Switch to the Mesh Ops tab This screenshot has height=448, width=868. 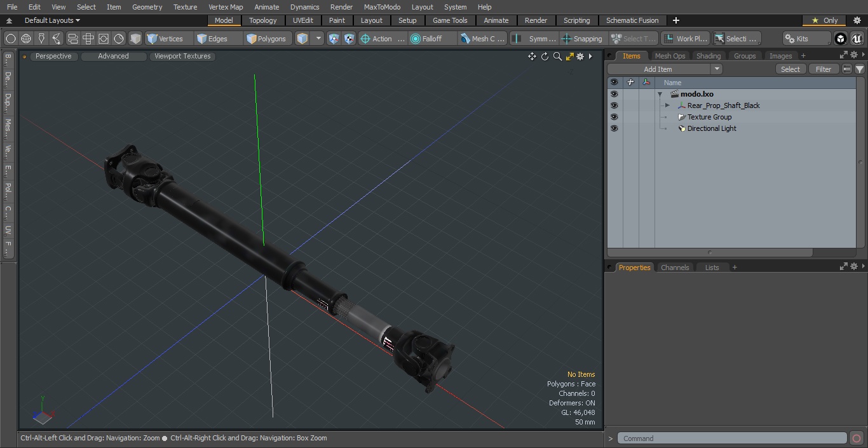[x=670, y=56]
